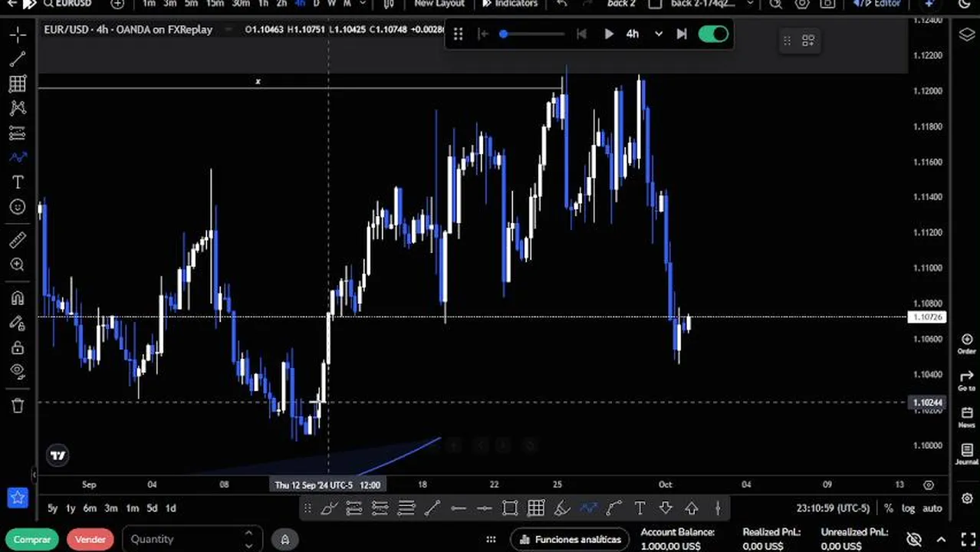The width and height of the screenshot is (980, 552).
Task: Select the grid tool in bottom favorites bar
Action: (536, 508)
